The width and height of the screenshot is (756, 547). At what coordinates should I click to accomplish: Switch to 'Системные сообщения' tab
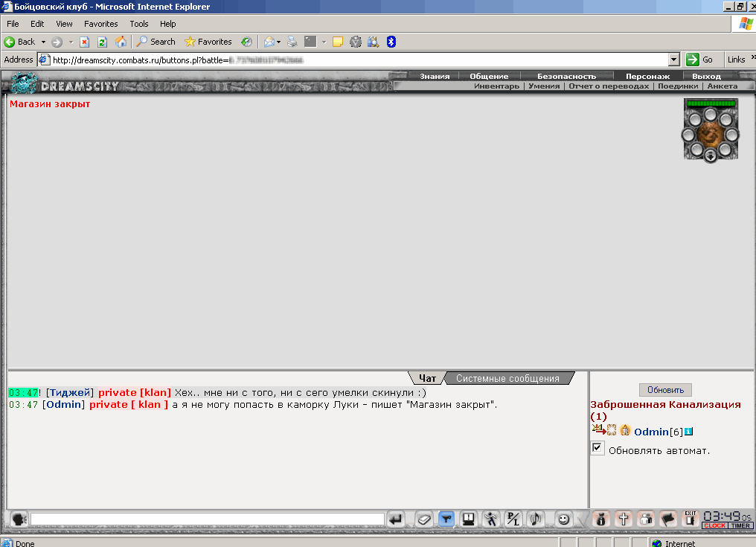click(507, 378)
